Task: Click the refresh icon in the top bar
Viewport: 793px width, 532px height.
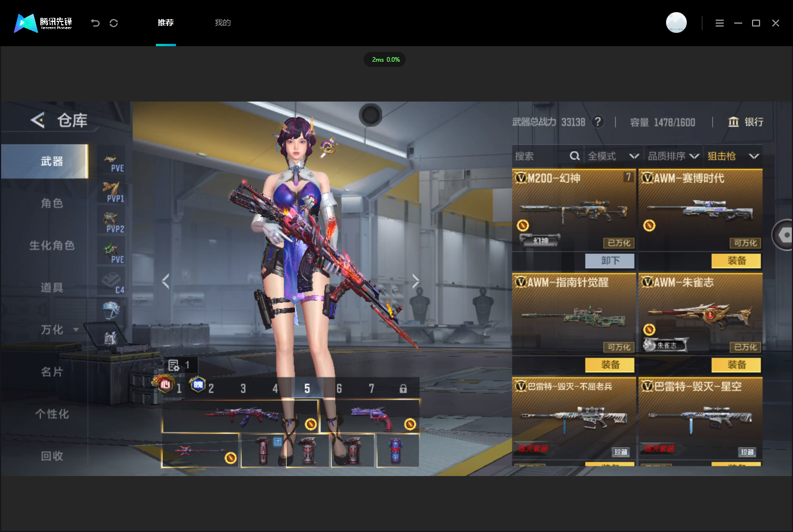Action: point(114,23)
